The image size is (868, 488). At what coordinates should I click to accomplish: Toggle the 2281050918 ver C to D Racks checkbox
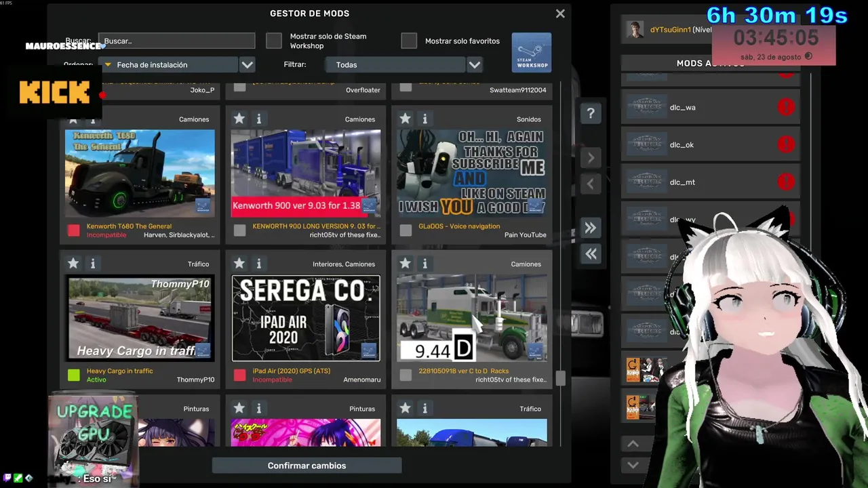coord(406,375)
